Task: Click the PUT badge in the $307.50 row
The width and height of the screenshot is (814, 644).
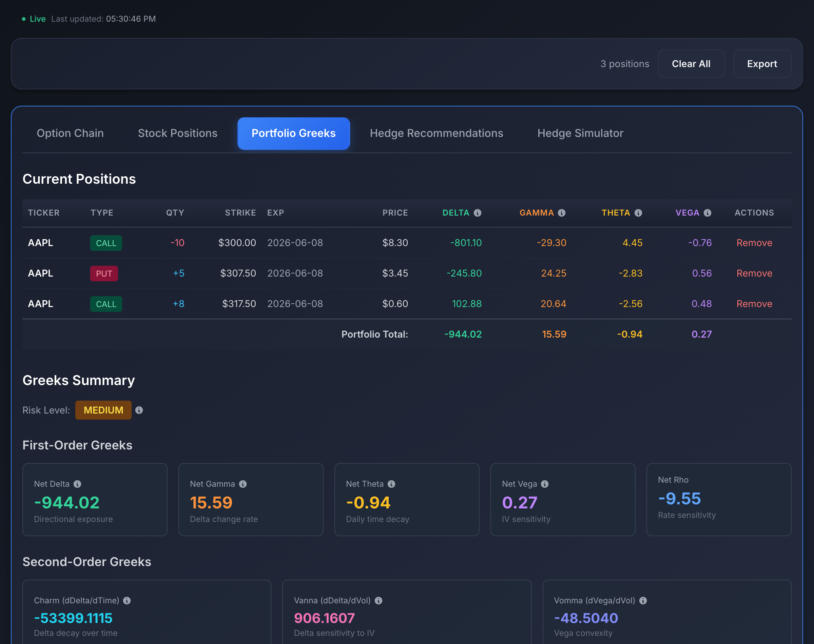Action: click(104, 274)
